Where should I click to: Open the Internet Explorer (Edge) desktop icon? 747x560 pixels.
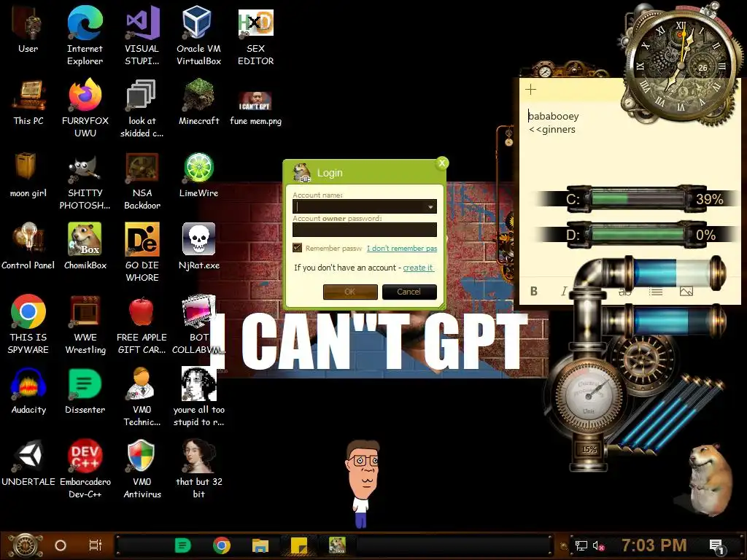point(85,36)
